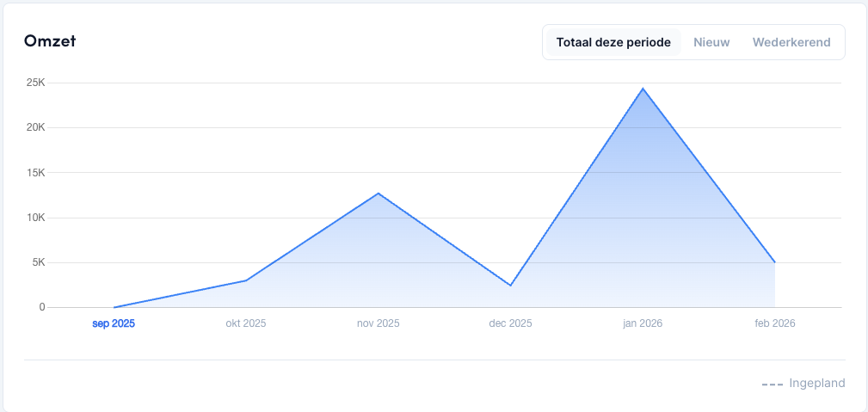
Task: Click the 25K y-axis label
Action: click(35, 83)
